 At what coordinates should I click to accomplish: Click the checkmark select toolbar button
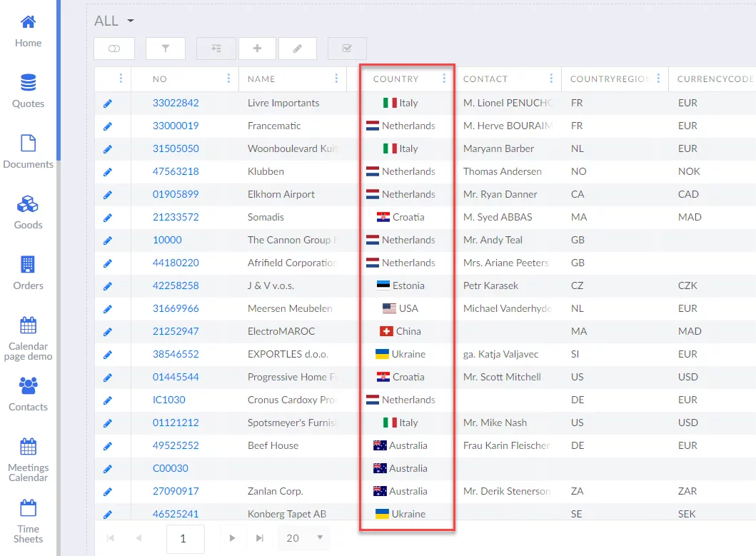click(347, 49)
